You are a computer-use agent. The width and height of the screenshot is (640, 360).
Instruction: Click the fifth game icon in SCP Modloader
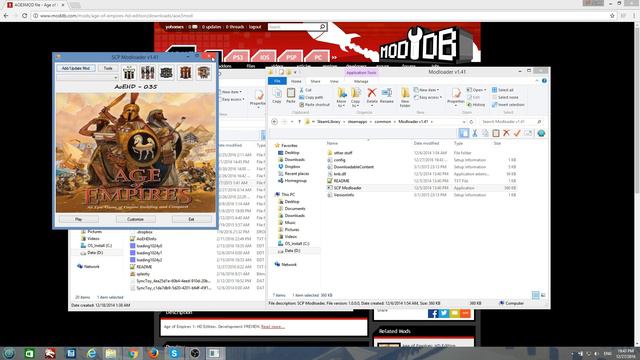tap(204, 73)
